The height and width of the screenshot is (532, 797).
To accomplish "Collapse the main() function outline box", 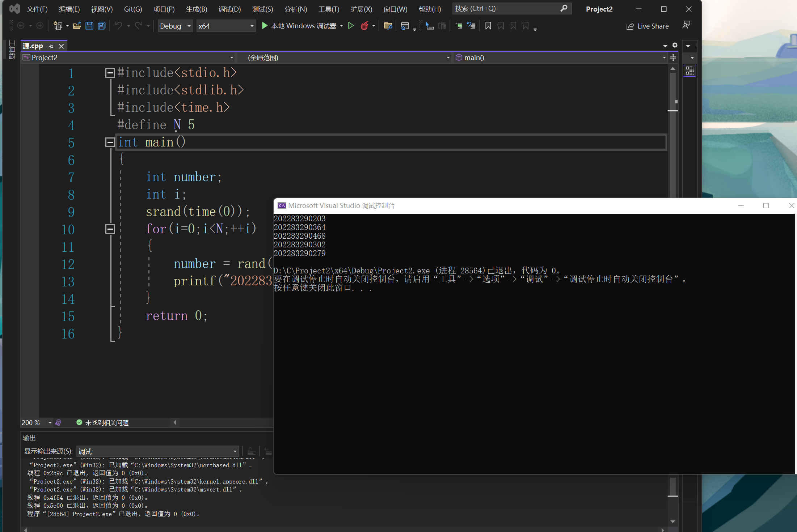I will coord(110,142).
